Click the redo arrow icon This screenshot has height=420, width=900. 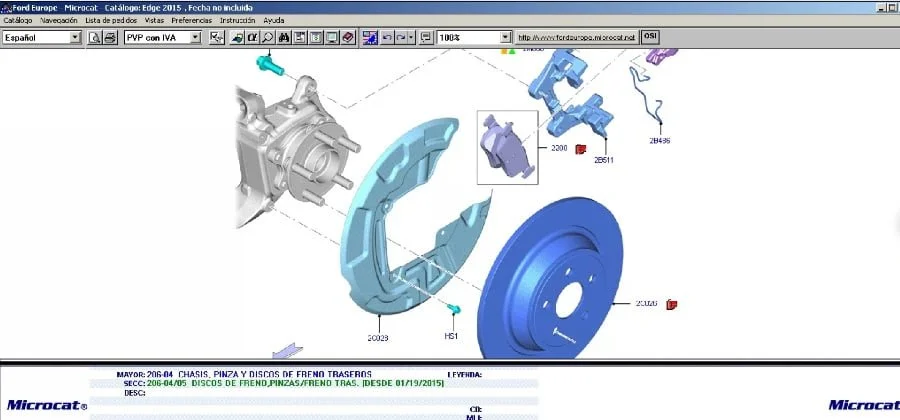tap(401, 37)
